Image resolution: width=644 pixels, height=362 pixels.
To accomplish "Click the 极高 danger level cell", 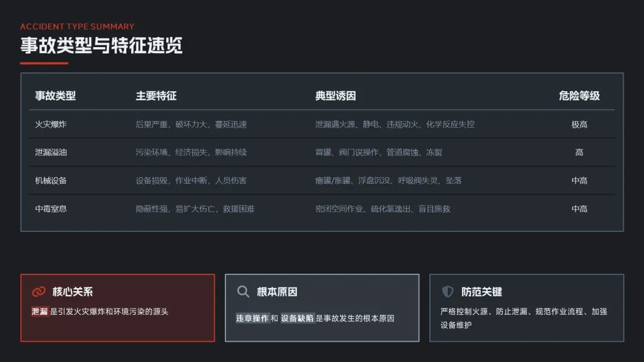I will coord(579,124).
